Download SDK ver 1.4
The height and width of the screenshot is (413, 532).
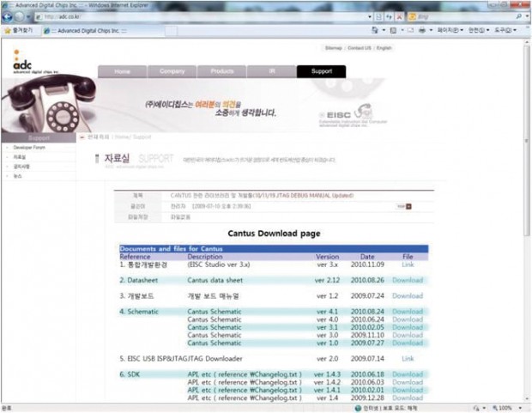click(x=408, y=398)
